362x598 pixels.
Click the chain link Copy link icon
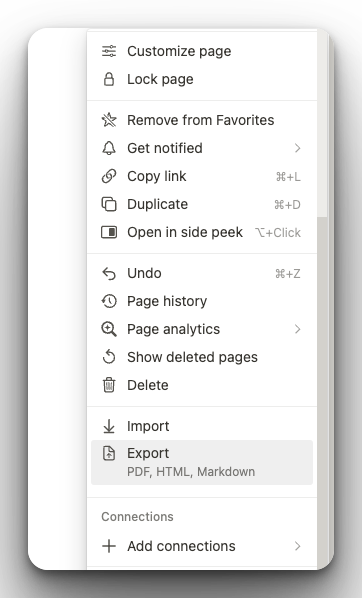(109, 176)
